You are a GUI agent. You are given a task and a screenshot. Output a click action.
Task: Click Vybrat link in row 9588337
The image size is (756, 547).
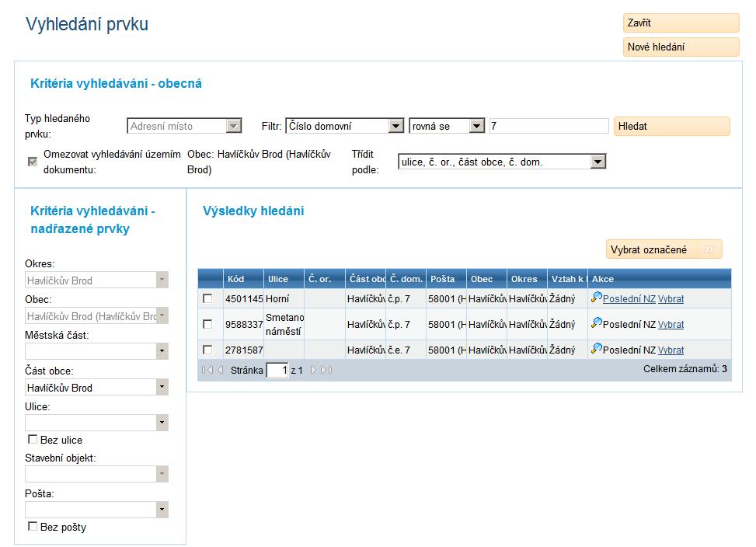pyautogui.click(x=671, y=324)
